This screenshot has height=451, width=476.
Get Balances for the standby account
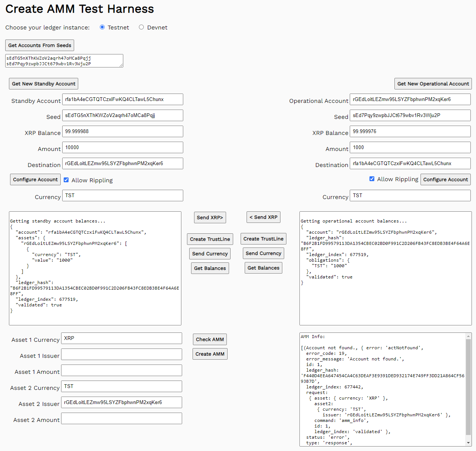210,268
